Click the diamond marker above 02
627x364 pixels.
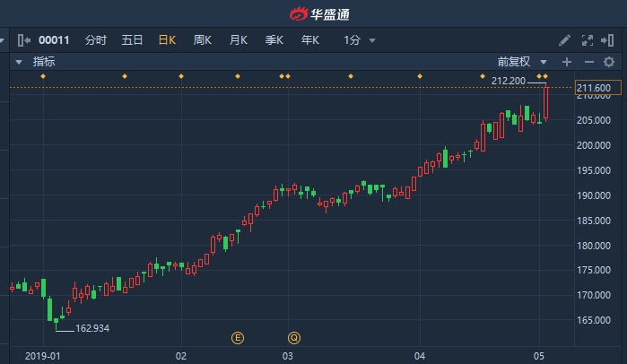point(181,76)
